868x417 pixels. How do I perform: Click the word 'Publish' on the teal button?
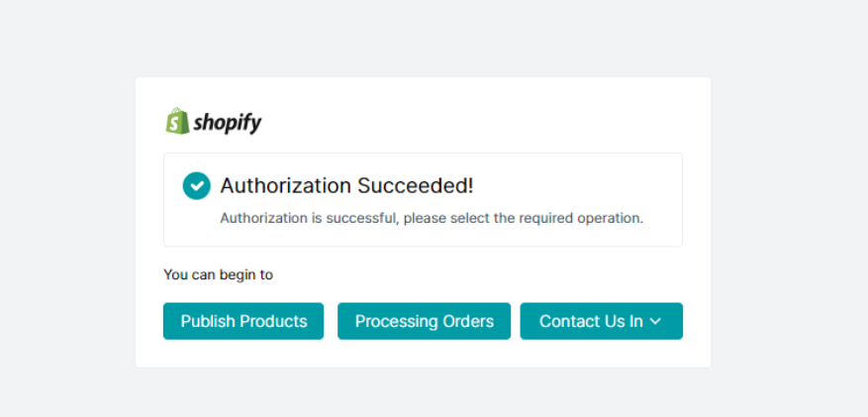coord(210,321)
